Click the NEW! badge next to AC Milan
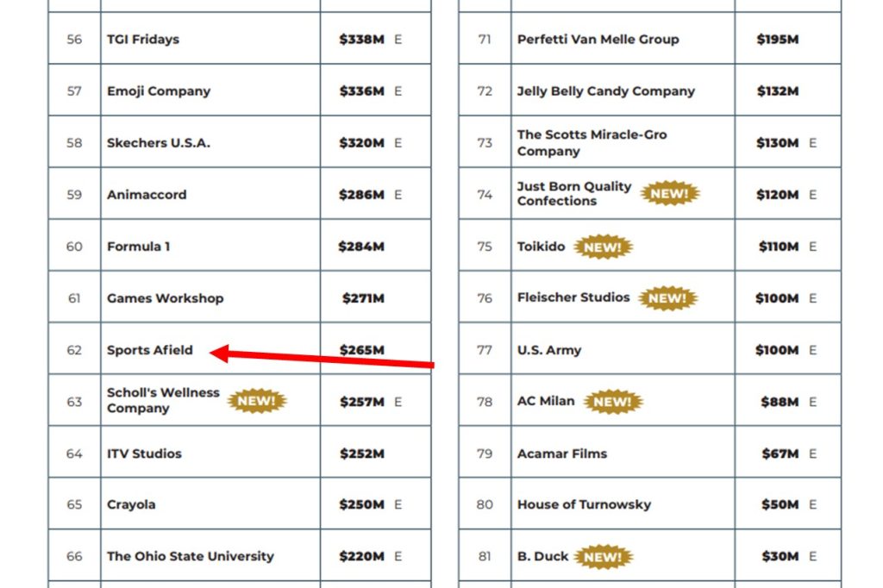The height and width of the screenshot is (588, 883). (x=613, y=402)
